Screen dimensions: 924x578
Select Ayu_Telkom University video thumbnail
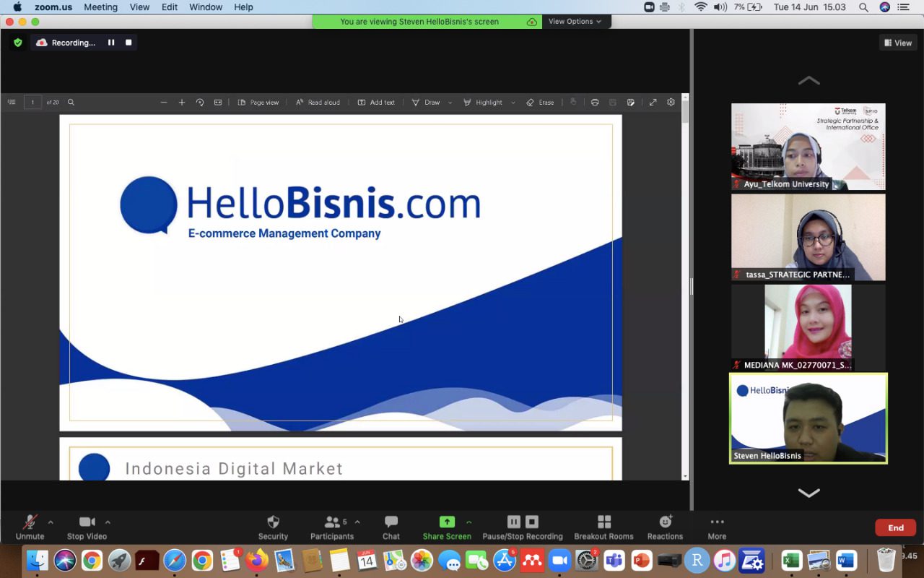(808, 147)
